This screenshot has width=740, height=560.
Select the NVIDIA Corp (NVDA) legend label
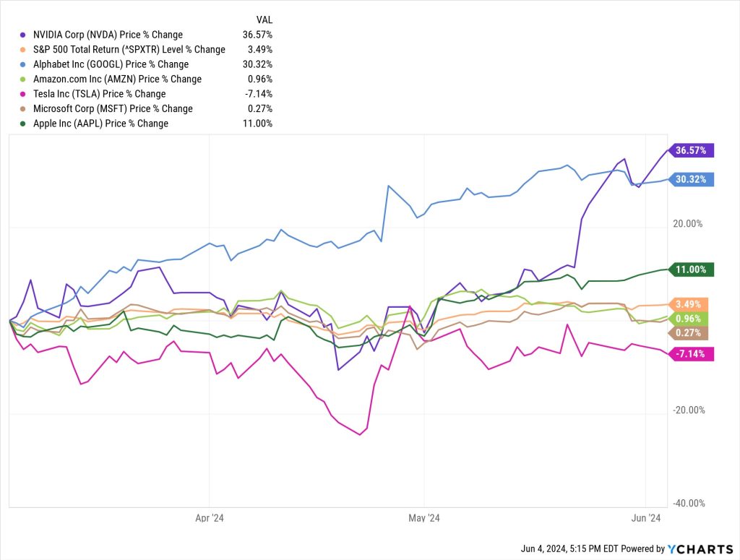108,35
